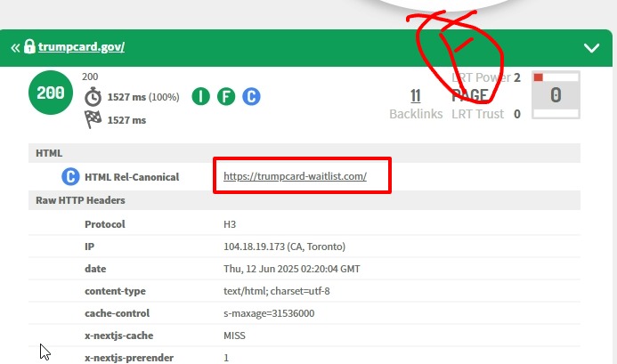
Task: Collapse the panel with the header chevron
Action: [591, 48]
